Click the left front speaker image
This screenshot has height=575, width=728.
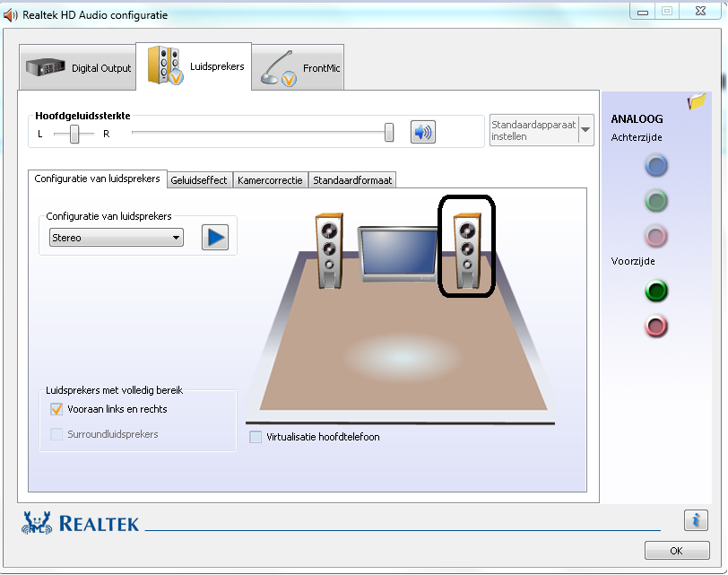(x=329, y=251)
